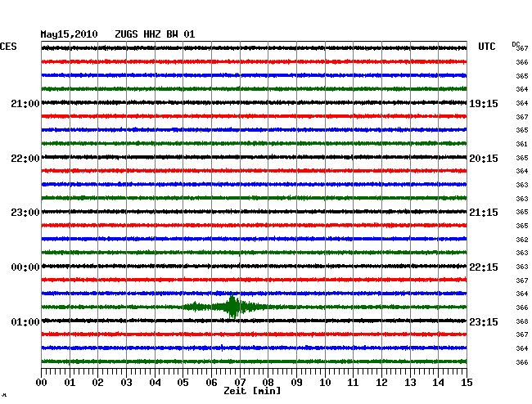532x404 pixels.
Task: Select the station title ZUGS HHZ BW 01
Action: 155,34
